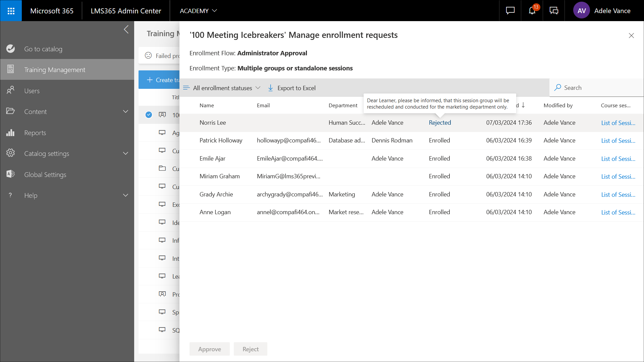The height and width of the screenshot is (362, 644).
Task: Click the Global Settings icon
Action: tap(11, 174)
